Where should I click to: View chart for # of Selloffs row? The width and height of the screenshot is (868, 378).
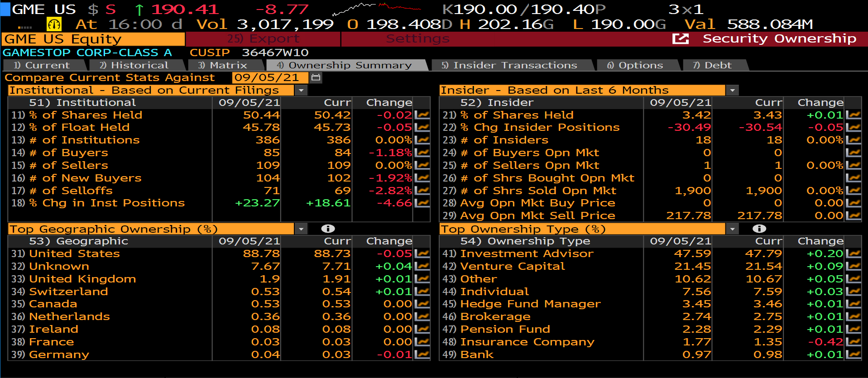click(x=422, y=191)
